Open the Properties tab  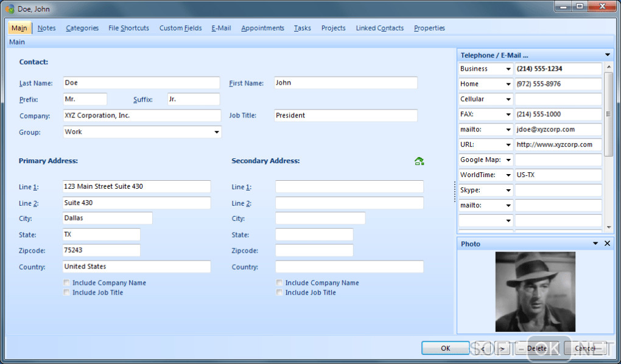pyautogui.click(x=429, y=28)
